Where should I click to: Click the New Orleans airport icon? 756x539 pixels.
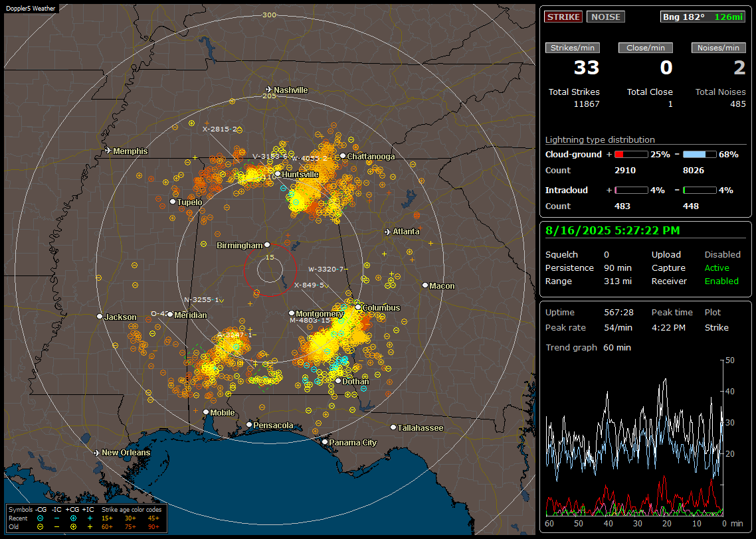(97, 453)
